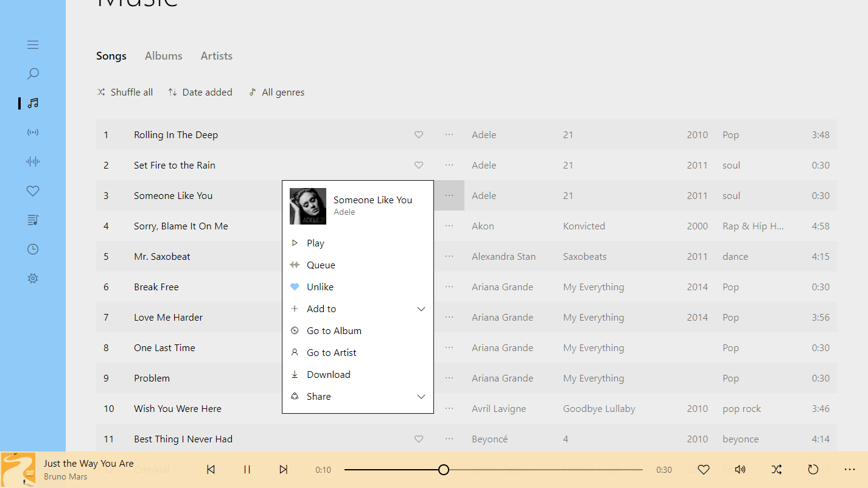Like Set Fire to the Rain with heart
This screenshot has height=488, width=868.
point(419,165)
